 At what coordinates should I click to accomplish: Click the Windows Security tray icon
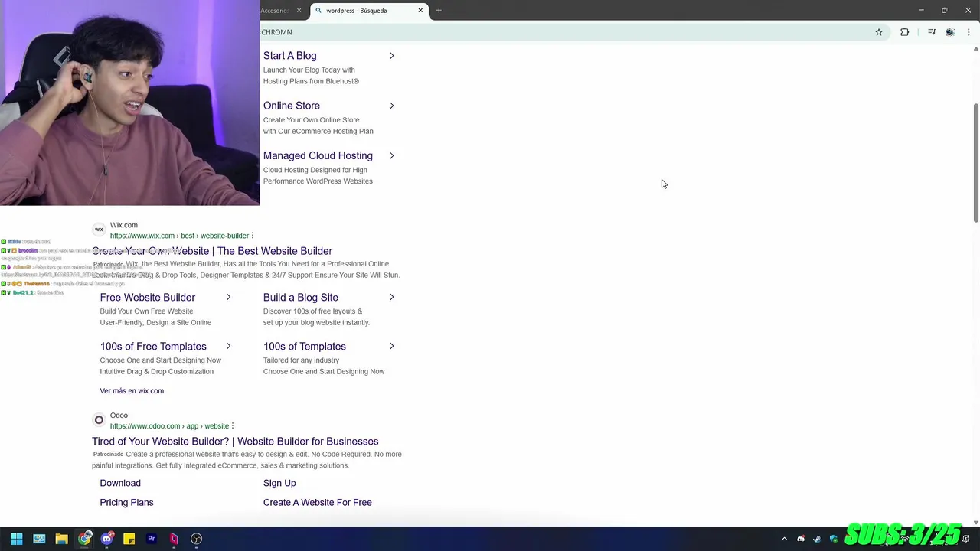[x=834, y=539]
